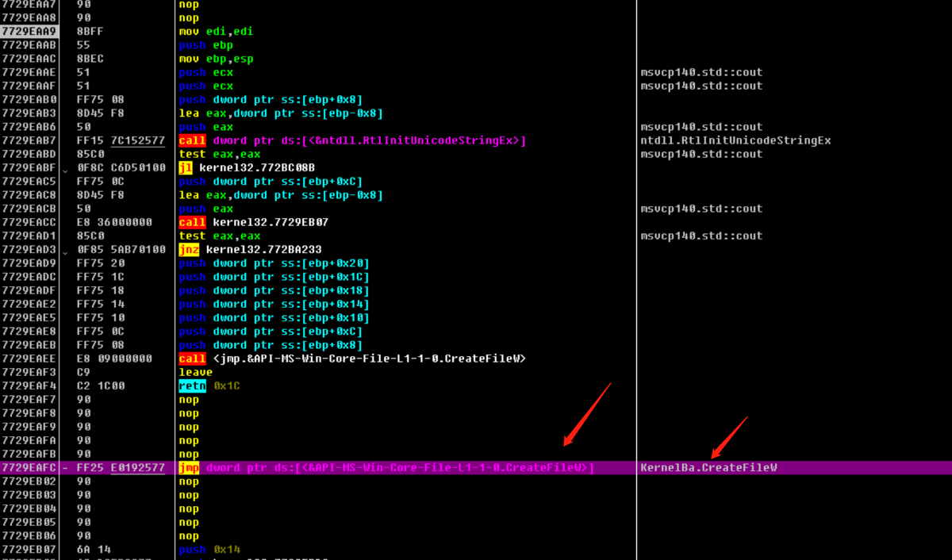
Task: Click hex bytes FF15 7C152577
Action: 121,140
